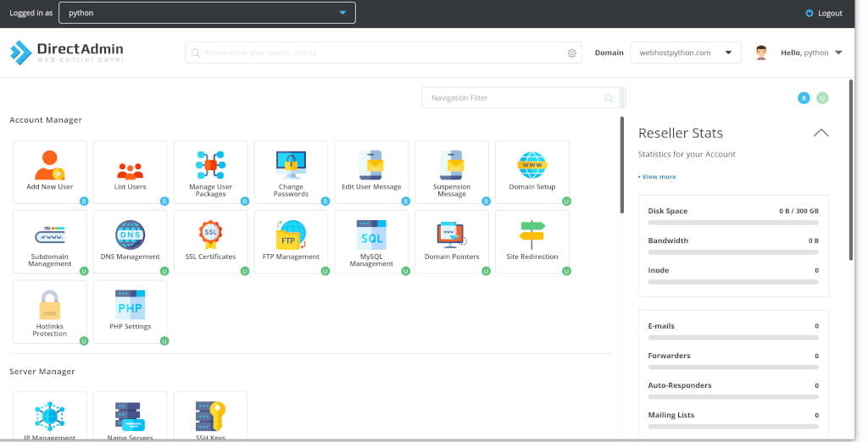
Task: Open Edit User Message
Action: (x=371, y=172)
